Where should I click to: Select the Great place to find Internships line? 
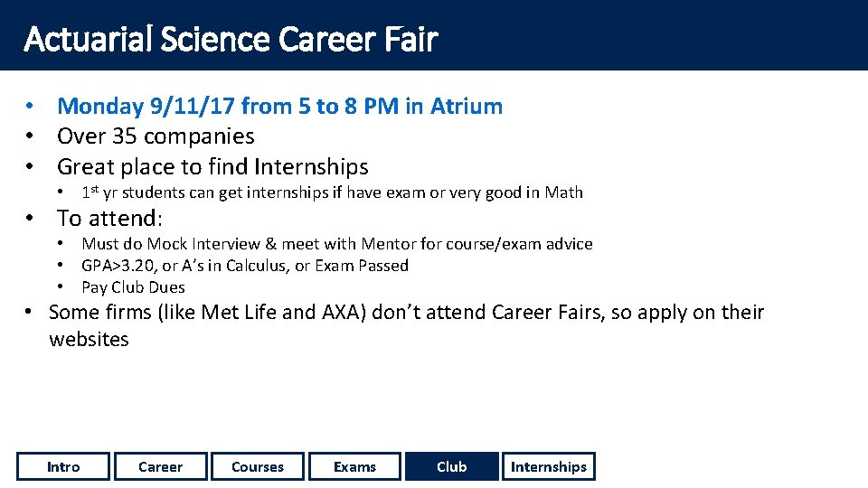tap(212, 166)
